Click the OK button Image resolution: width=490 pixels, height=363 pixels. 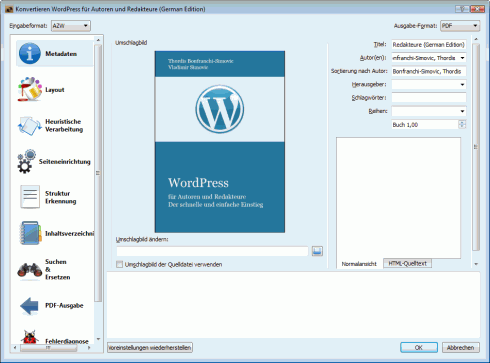point(419,347)
